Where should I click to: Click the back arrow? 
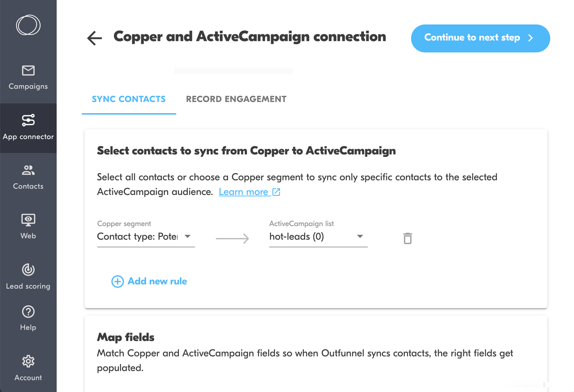[94, 38]
